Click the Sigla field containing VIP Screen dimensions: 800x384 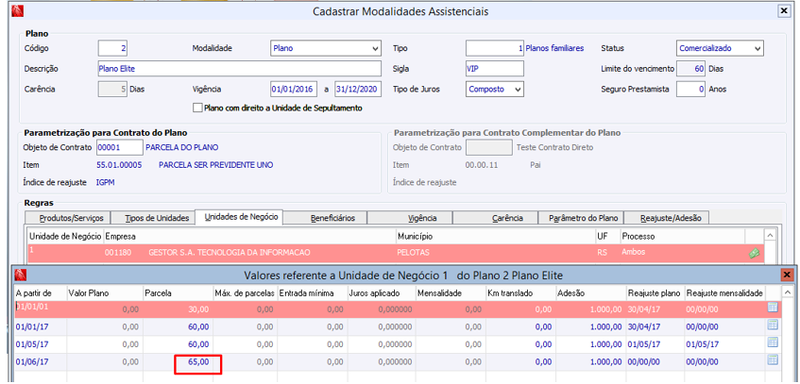tap(494, 69)
